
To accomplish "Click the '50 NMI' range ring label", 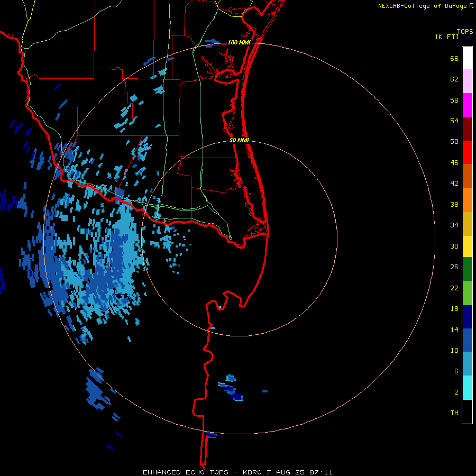I will coord(239,140).
